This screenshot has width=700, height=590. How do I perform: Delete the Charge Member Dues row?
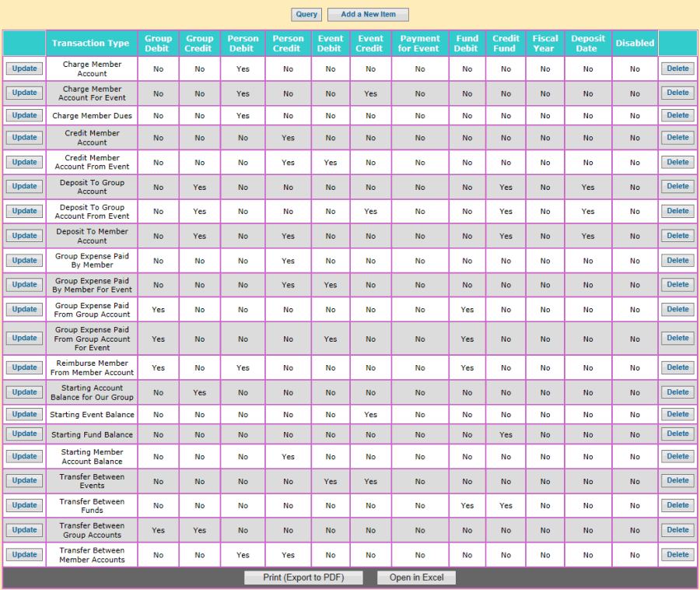click(x=677, y=115)
